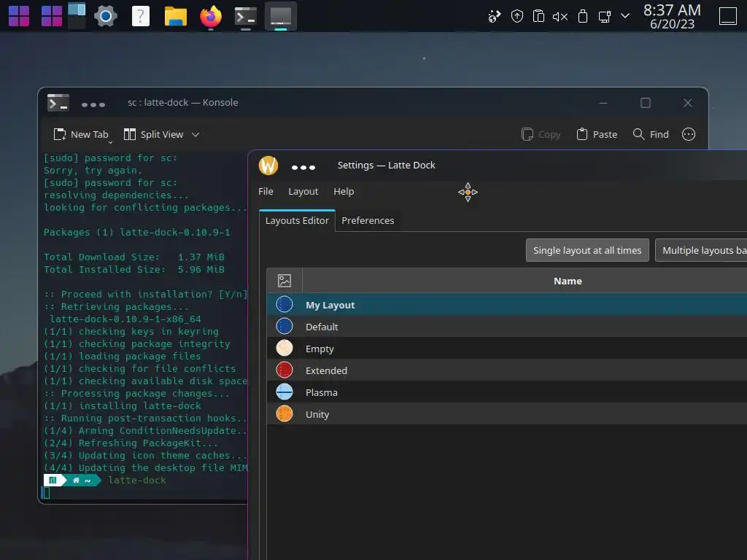This screenshot has height=560, width=747.
Task: Open the Help menu in Latte Dock Settings
Action: coord(344,192)
